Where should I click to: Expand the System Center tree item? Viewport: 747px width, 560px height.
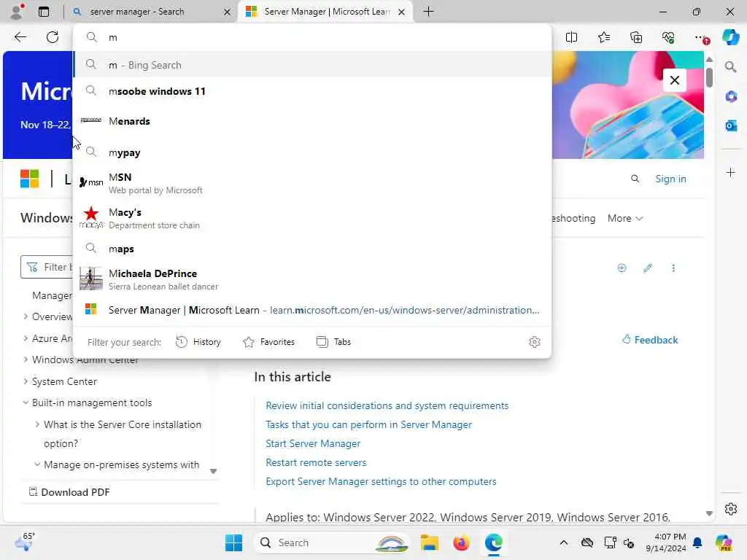(26, 381)
